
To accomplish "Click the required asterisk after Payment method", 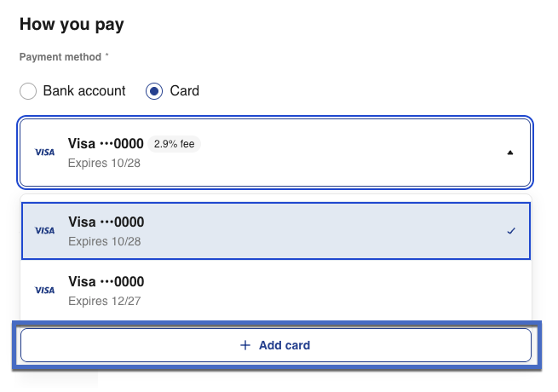I will pos(107,56).
